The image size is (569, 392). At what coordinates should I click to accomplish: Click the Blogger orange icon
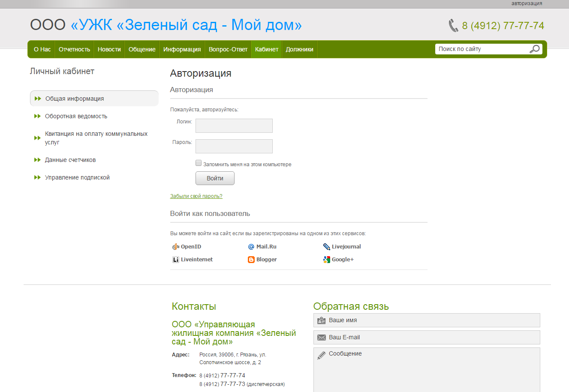[251, 260]
